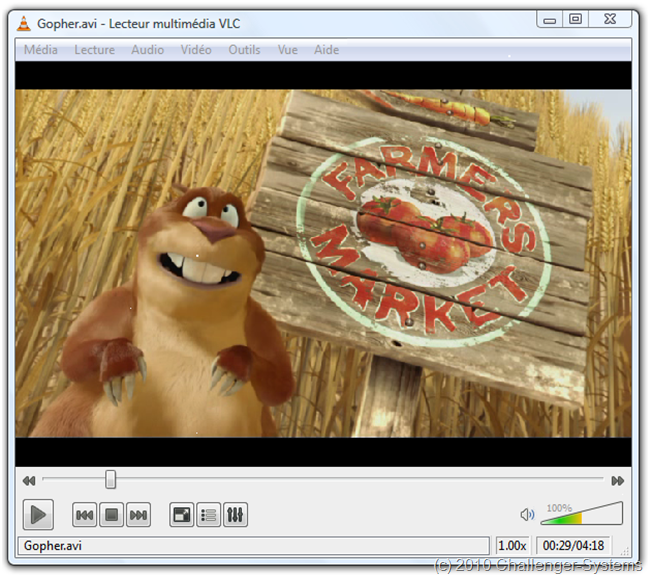Viewport: 652px width, 576px height.
Task: Jump to previous media with skip-back button
Action: [85, 515]
